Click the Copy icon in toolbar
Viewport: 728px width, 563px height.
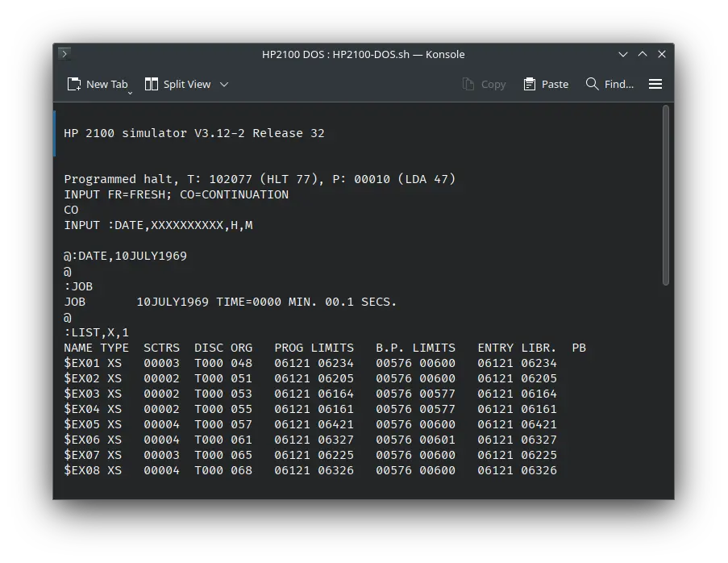pyautogui.click(x=467, y=83)
